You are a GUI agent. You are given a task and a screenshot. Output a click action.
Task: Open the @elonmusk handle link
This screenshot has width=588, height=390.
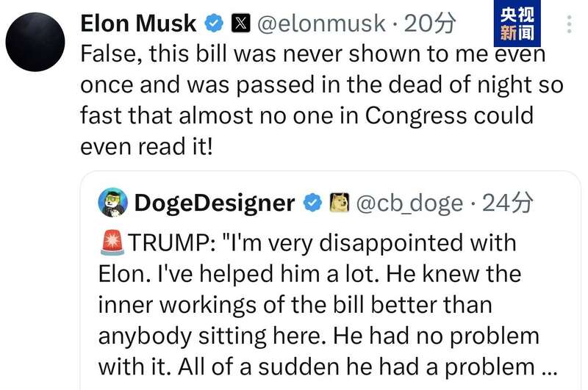point(320,24)
